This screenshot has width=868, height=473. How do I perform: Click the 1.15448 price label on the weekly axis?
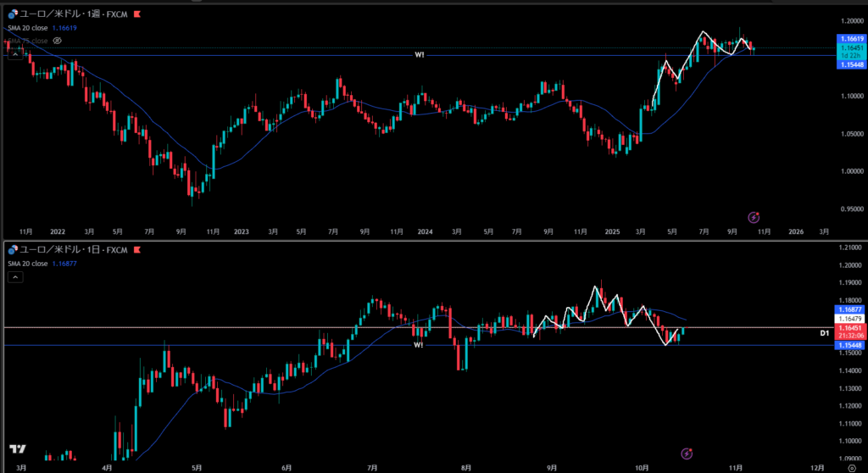click(x=850, y=64)
